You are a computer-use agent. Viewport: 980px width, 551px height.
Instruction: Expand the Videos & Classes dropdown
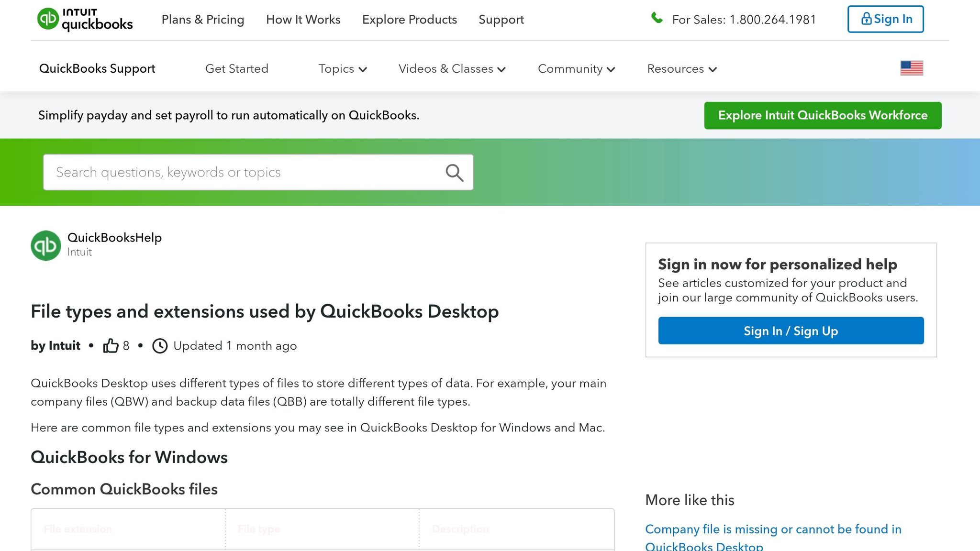[x=452, y=69]
